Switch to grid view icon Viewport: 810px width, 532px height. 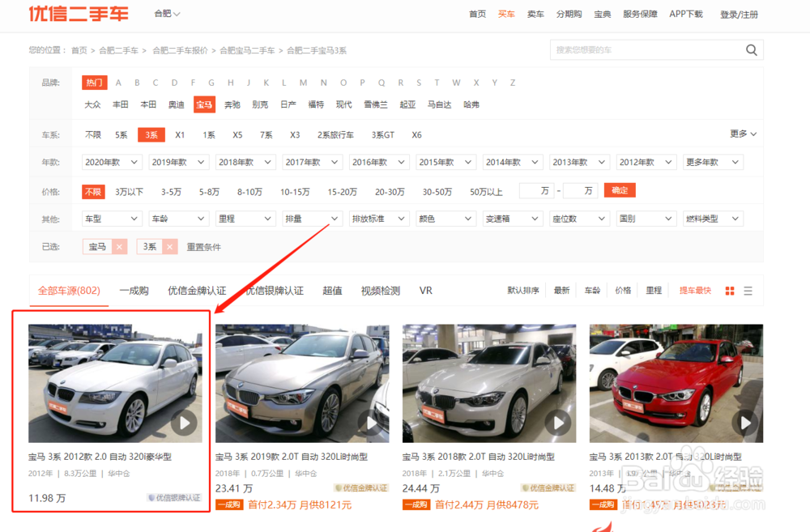tap(730, 291)
